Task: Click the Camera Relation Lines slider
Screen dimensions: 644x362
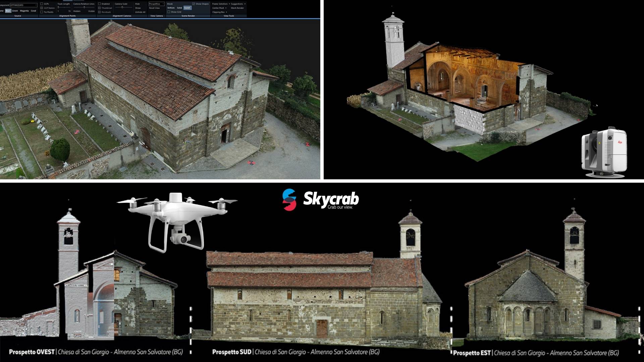Action: click(84, 7)
